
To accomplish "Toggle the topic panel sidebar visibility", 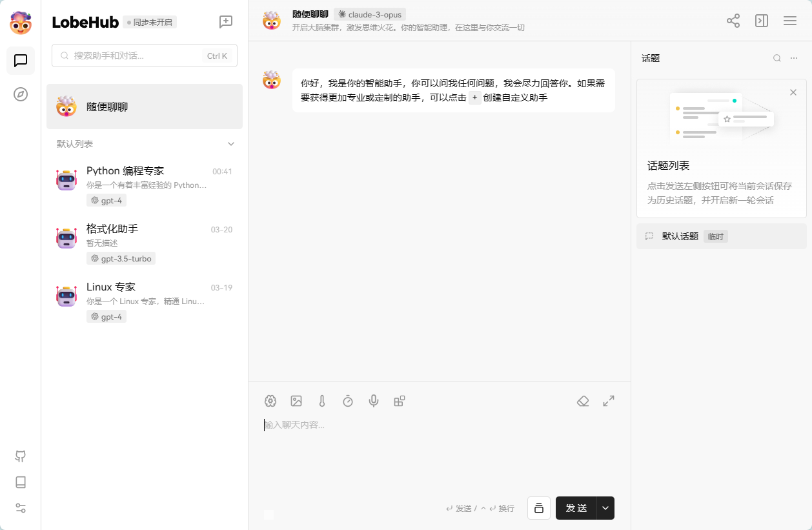I will (x=762, y=21).
